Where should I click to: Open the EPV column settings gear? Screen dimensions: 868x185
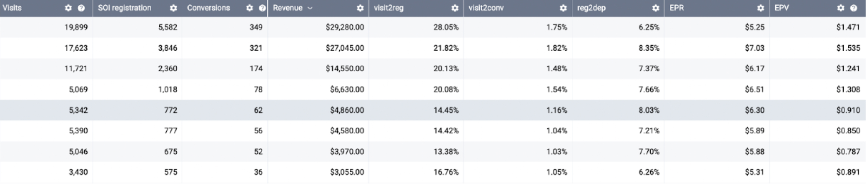841,8
